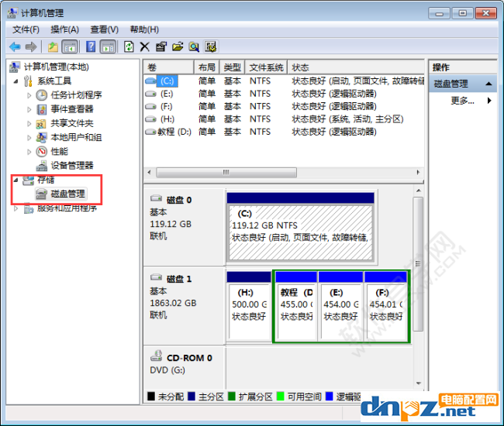Click the 磁盘管理 disk icon in tree
The height and width of the screenshot is (426, 504).
(x=41, y=194)
